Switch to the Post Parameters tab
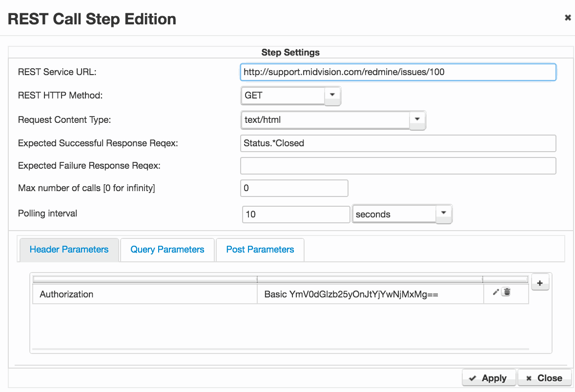Image resolution: width=575 pixels, height=392 pixels. (260, 250)
